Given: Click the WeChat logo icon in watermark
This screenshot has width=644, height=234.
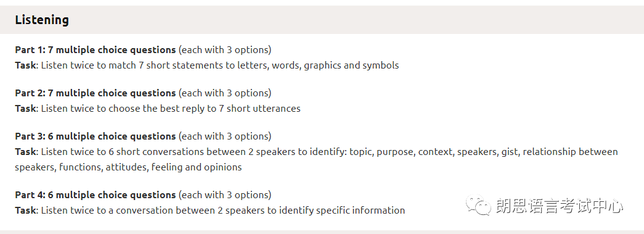Looking at the screenshot, I should (478, 206).
